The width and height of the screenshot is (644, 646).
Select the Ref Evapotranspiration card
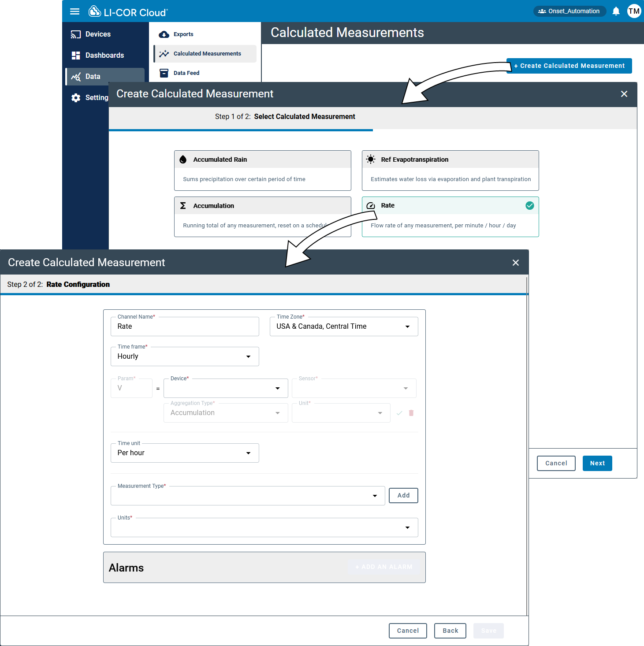[450, 171]
